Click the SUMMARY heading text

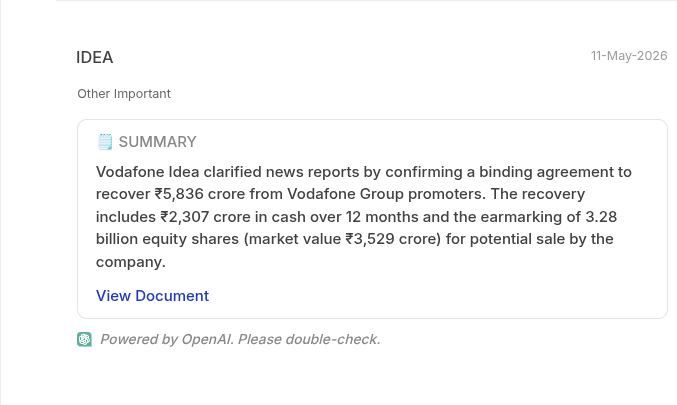(x=158, y=142)
